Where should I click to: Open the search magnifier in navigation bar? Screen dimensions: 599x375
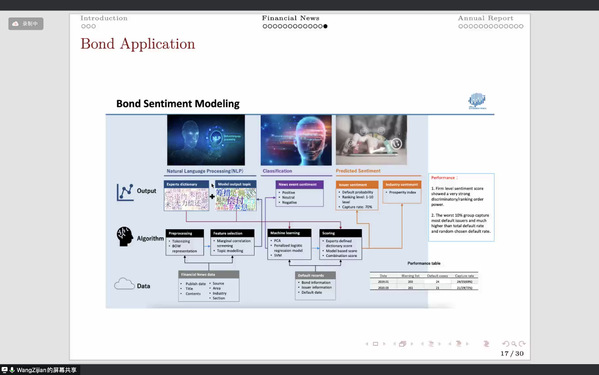[514, 344]
